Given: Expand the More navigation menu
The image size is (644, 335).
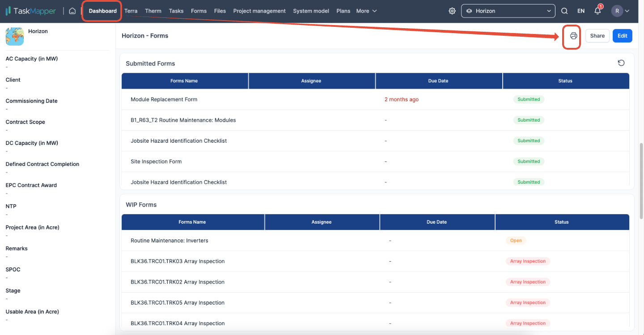Looking at the screenshot, I should coord(366,11).
